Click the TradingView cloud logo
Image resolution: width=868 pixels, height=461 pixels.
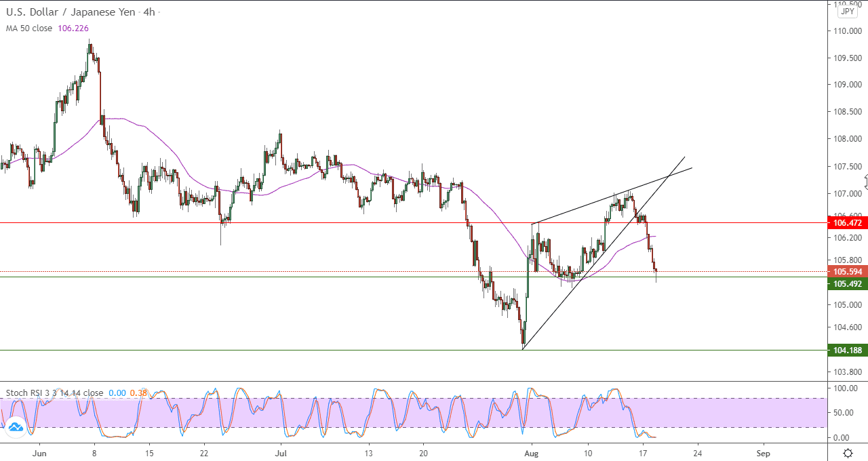(x=14, y=426)
